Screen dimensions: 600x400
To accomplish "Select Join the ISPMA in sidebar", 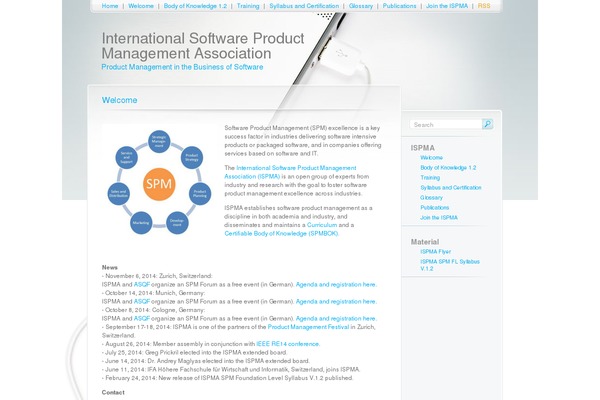I will 439,217.
